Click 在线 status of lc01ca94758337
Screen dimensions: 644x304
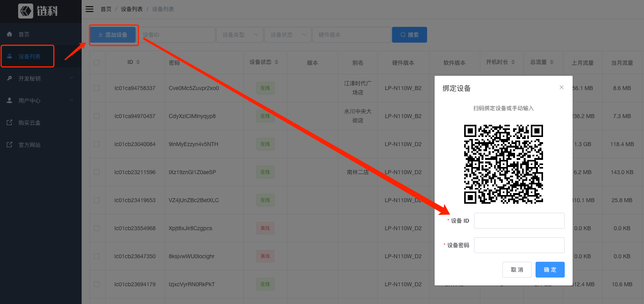tap(265, 88)
